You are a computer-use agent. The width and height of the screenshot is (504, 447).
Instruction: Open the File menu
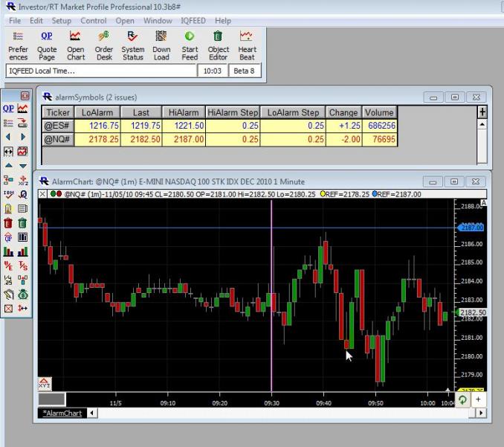point(15,21)
